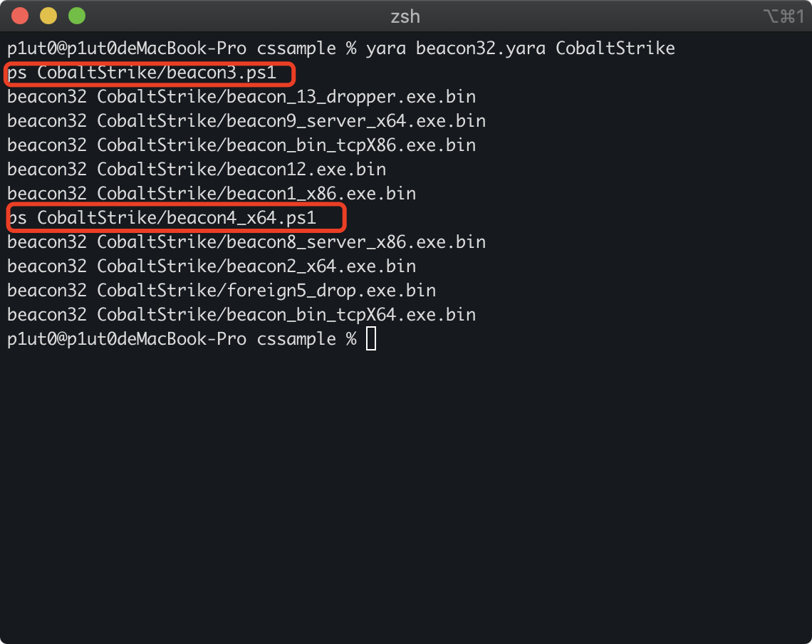Click the empty terminal area below output

406,492
